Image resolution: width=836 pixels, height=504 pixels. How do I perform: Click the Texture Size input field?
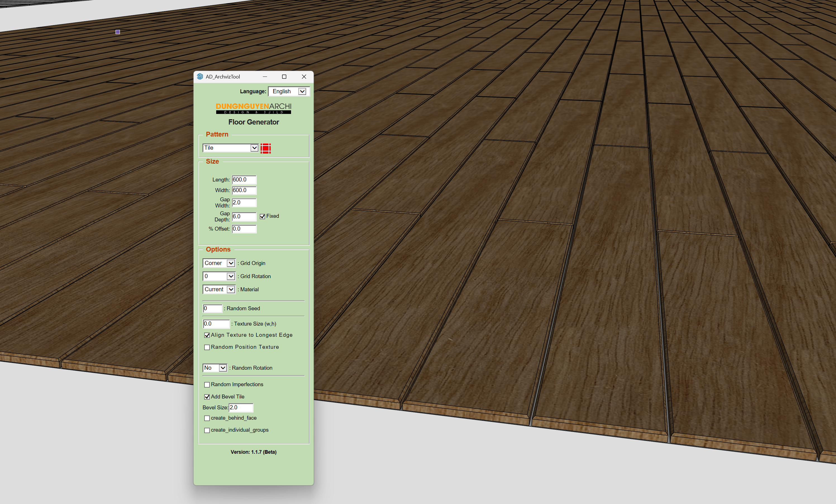point(216,324)
